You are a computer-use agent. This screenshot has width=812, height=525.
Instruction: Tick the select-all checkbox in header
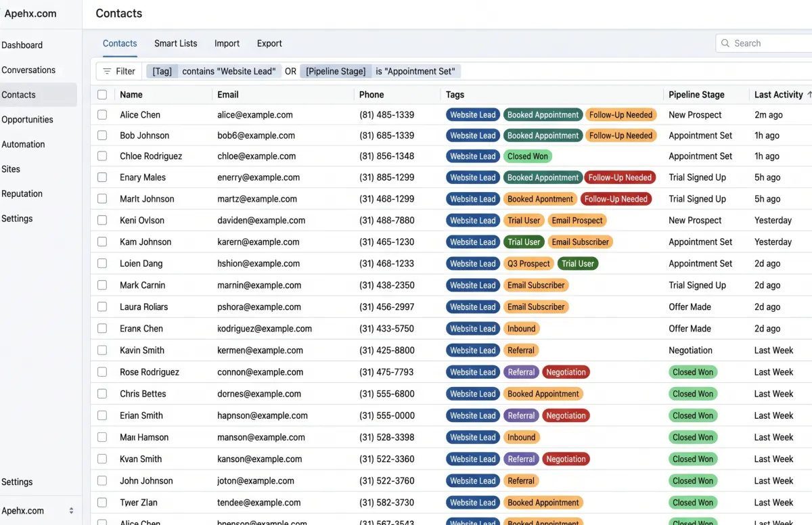tap(102, 95)
